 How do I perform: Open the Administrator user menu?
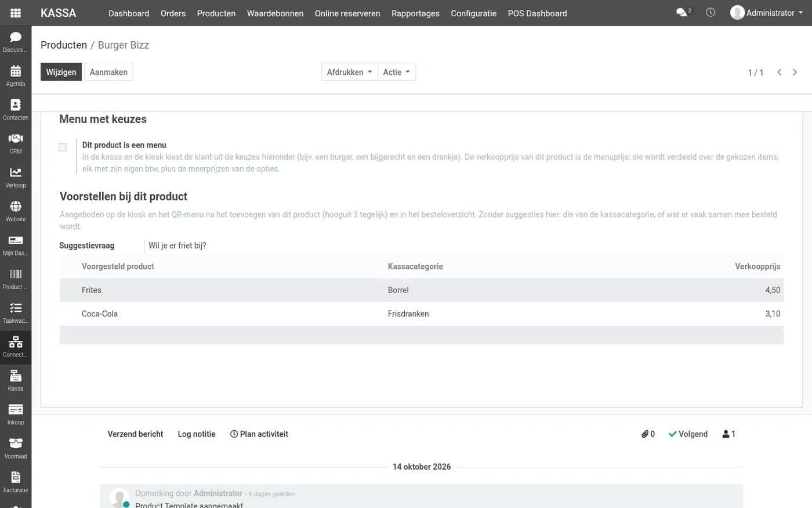[x=767, y=13]
